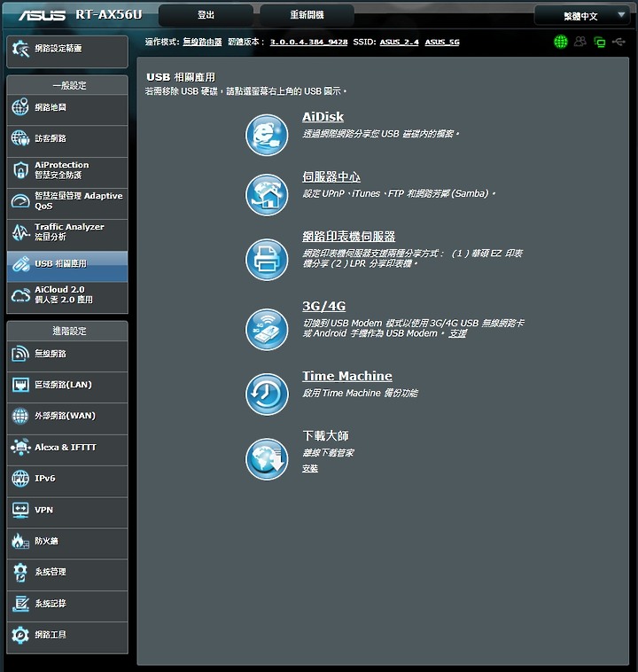This screenshot has height=672, width=638.
Task: Click the Adaptive QoS label text
Action: pos(78,200)
